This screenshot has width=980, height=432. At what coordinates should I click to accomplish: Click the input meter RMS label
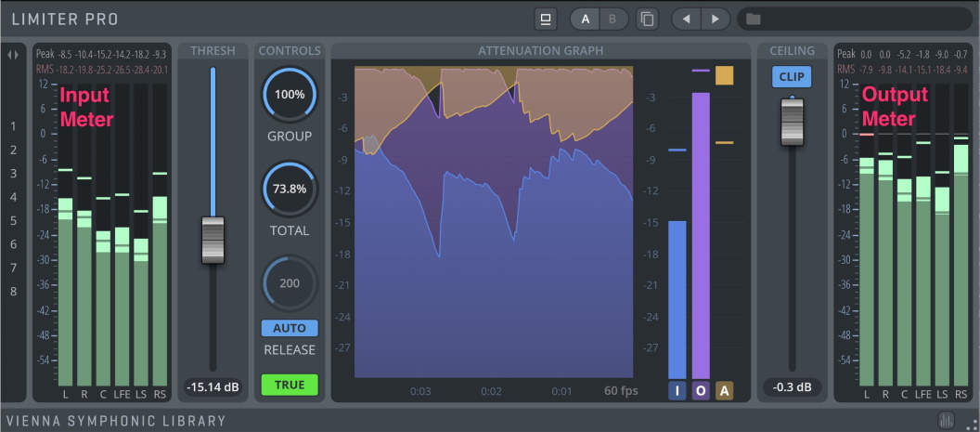pyautogui.click(x=45, y=69)
